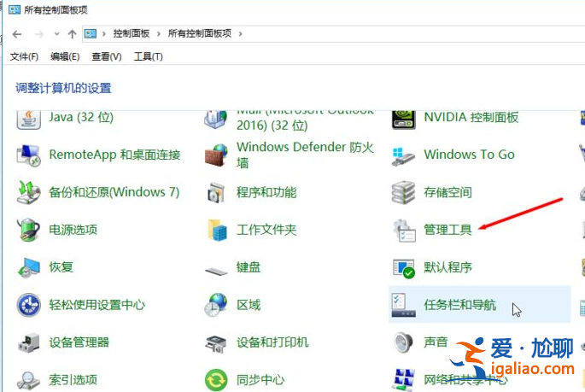This screenshot has width=585, height=392.
Task: Click the Windows To Go text link
Action: tap(470, 155)
